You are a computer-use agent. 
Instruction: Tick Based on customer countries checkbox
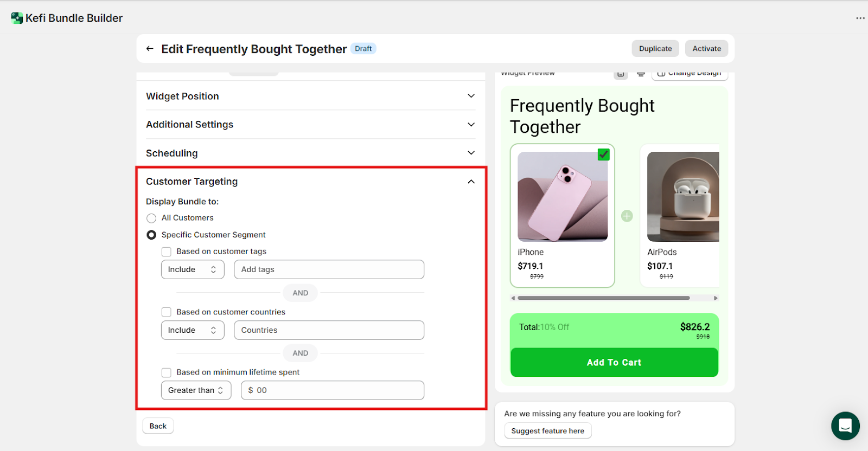(167, 312)
